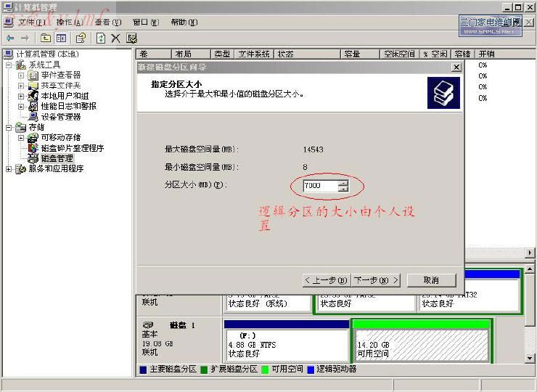Open the 操作(A) menu
This screenshot has width=537, height=392.
(69, 23)
